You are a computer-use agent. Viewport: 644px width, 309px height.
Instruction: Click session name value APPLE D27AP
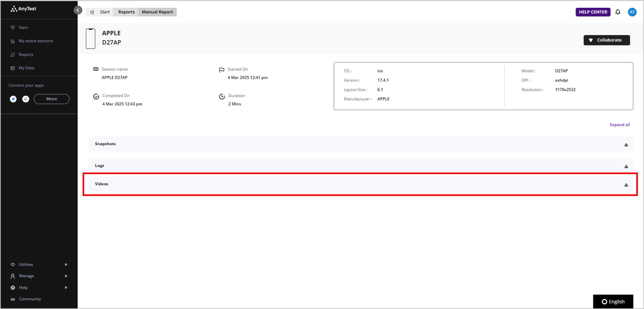pyautogui.click(x=115, y=78)
